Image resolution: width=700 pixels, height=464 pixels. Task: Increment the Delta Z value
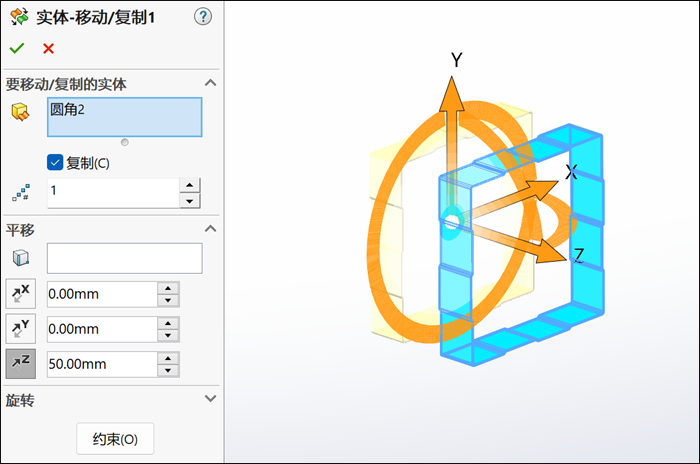coord(168,358)
